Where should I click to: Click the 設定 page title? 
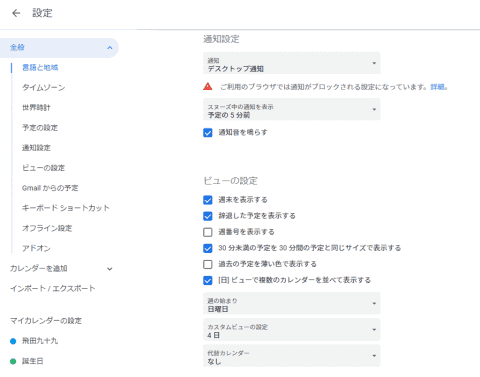click(42, 13)
